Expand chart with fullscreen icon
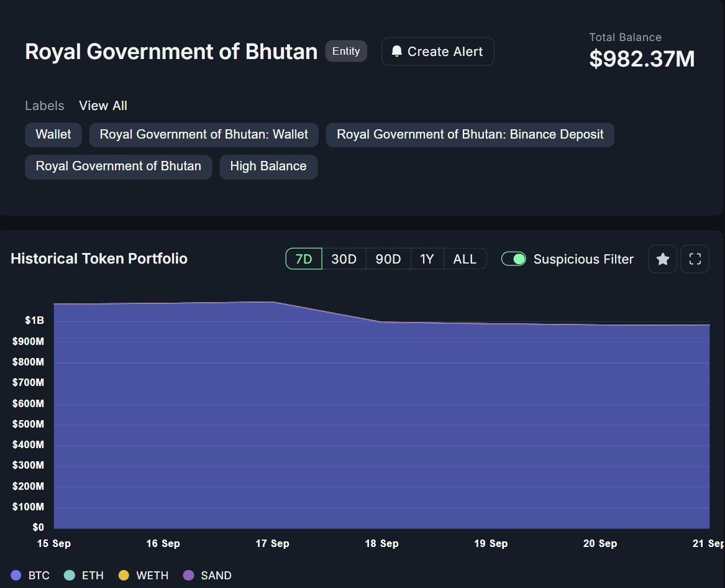Image resolution: width=725 pixels, height=588 pixels. coord(695,259)
